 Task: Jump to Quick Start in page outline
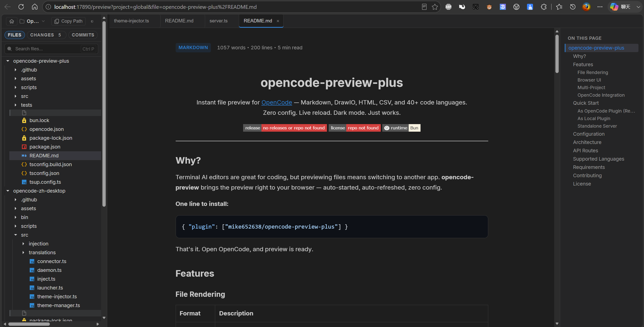(586, 103)
